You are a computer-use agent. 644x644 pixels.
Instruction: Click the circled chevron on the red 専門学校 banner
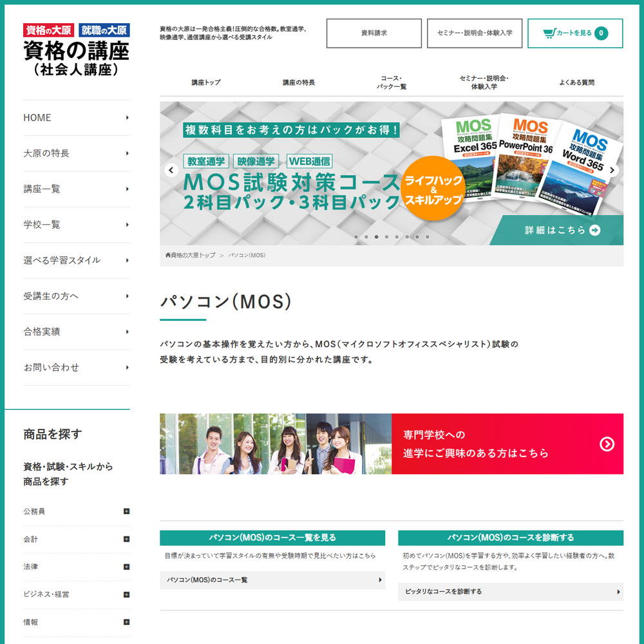[x=607, y=444]
